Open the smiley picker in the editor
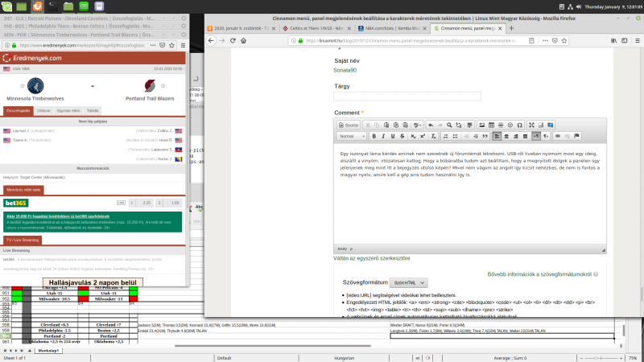644x362 pixels. tap(510, 125)
